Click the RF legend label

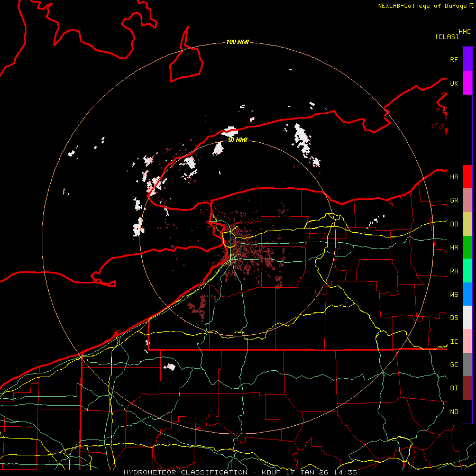coord(454,59)
